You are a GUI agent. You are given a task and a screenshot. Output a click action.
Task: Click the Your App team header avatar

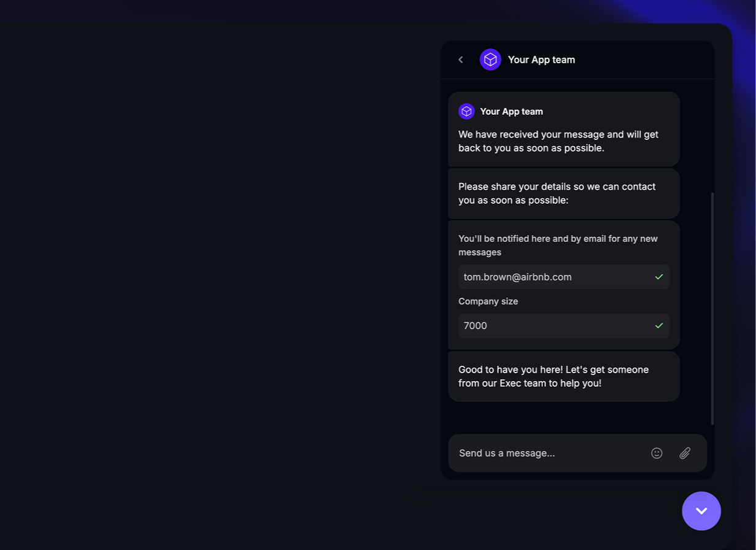tap(490, 60)
